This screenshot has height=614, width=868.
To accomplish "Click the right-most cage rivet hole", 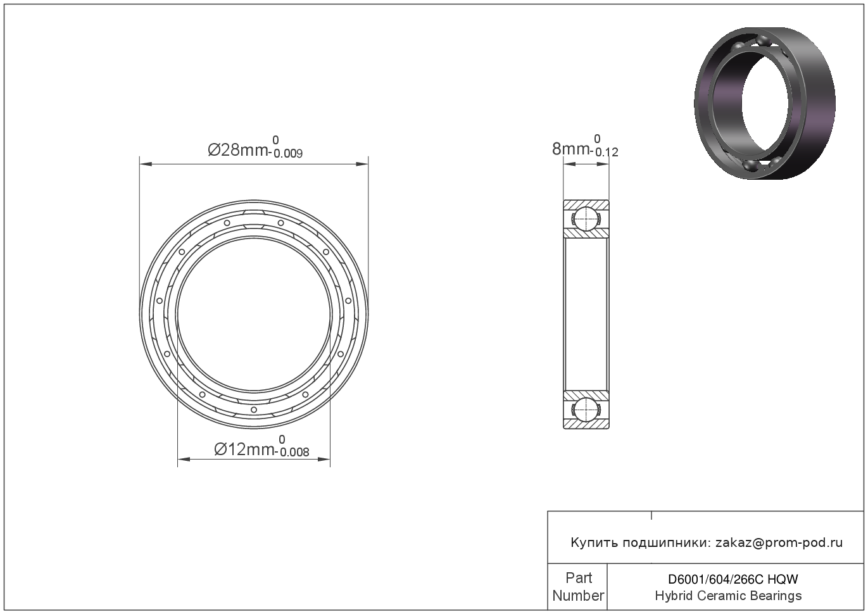I will (348, 301).
